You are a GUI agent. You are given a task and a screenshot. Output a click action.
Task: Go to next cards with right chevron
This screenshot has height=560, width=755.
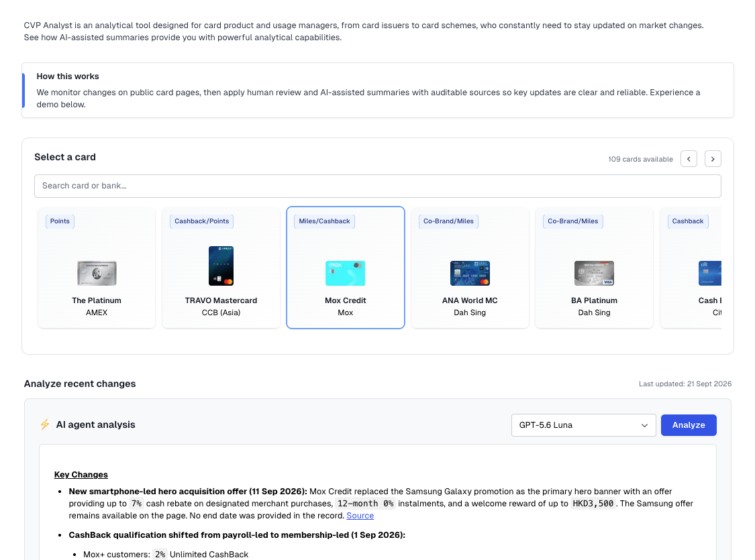click(713, 159)
